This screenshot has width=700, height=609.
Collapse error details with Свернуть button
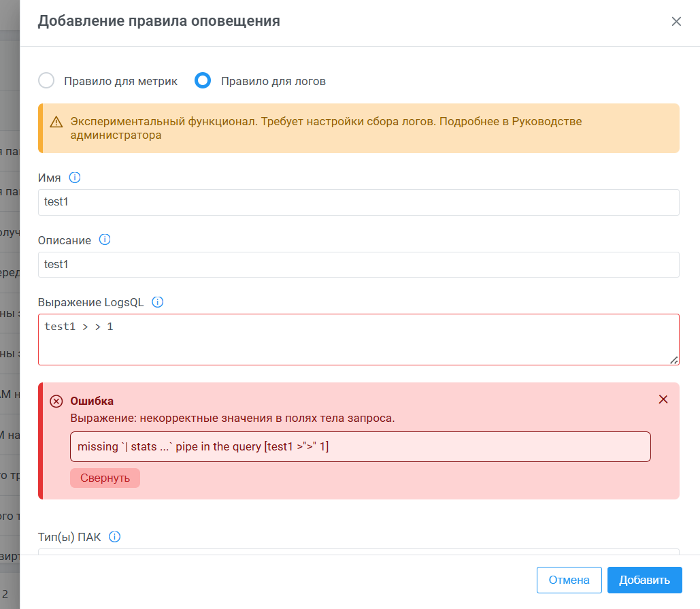click(x=105, y=478)
